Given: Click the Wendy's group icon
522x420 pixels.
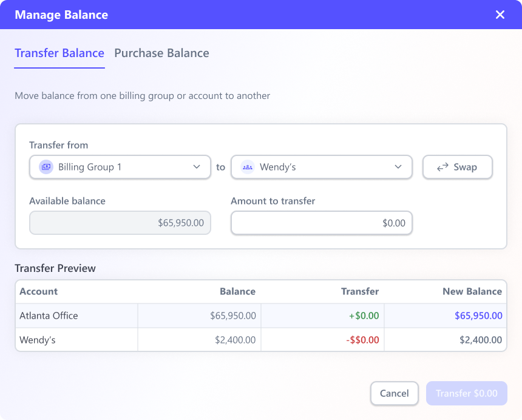Looking at the screenshot, I should (248, 167).
